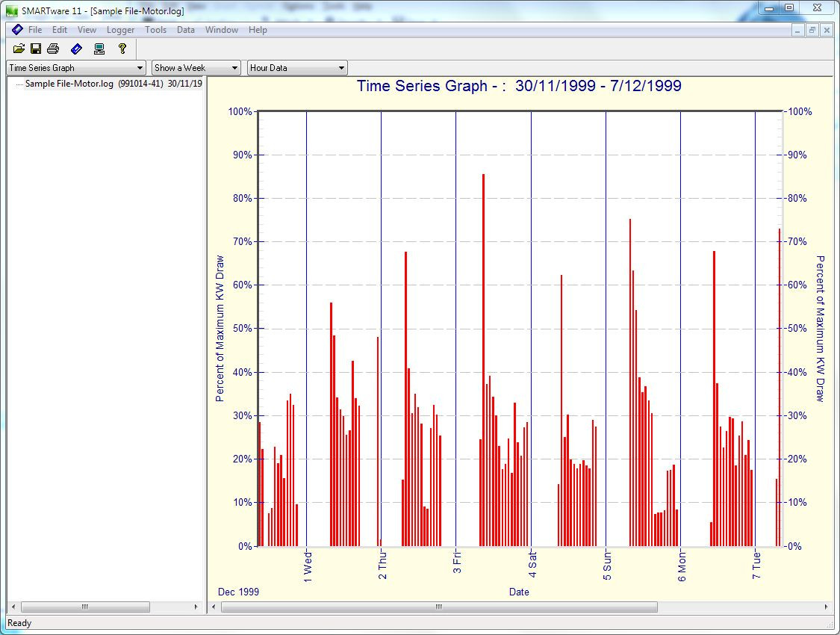The height and width of the screenshot is (635, 840).
Task: Click the right arrow of the file panel scrollbar
Action: click(196, 607)
